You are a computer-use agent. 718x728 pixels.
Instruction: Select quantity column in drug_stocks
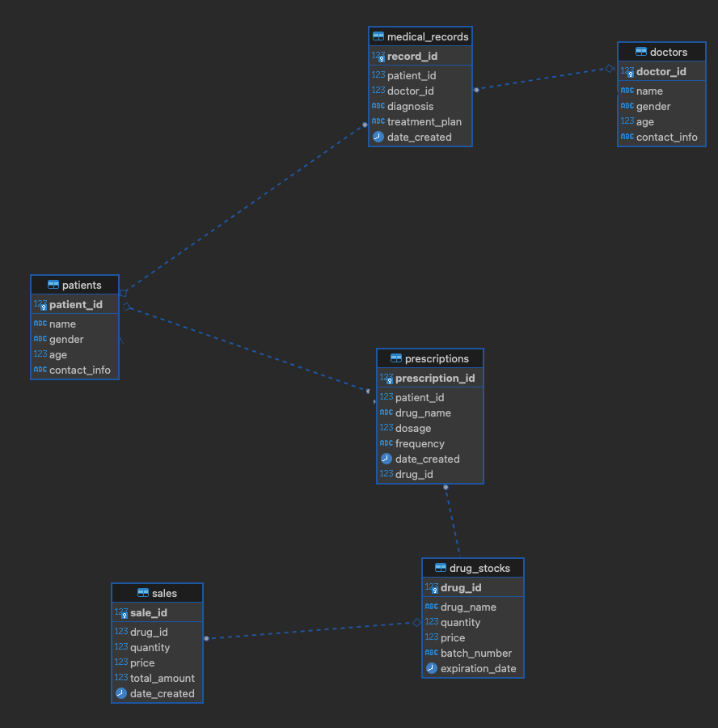[473, 622]
